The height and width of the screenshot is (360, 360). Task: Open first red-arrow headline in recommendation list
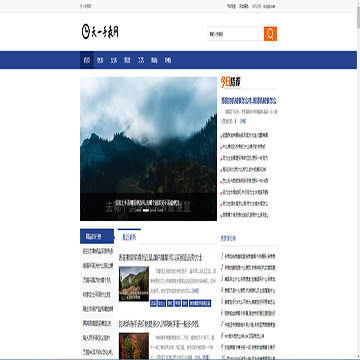245,135
